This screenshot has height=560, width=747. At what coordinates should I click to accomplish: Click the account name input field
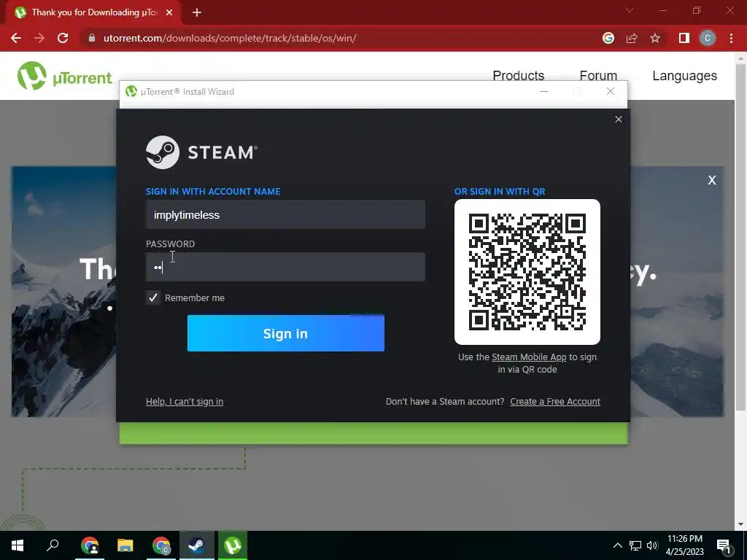click(x=285, y=215)
